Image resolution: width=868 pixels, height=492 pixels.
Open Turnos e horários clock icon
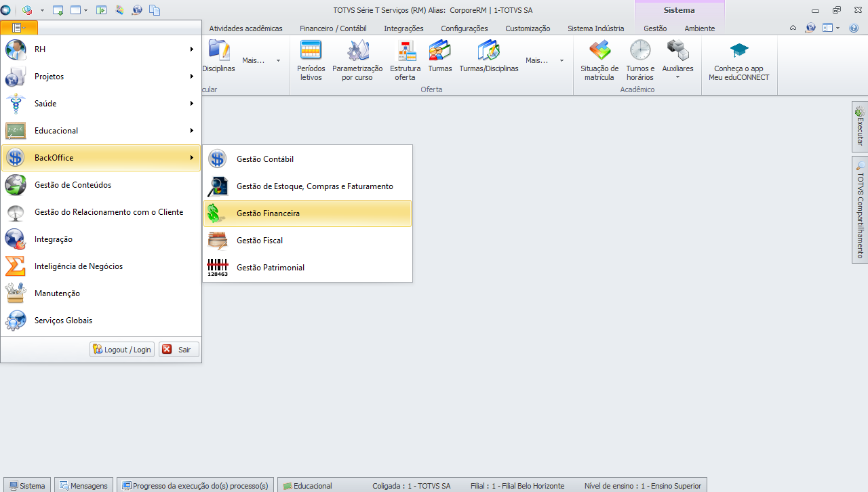click(640, 60)
